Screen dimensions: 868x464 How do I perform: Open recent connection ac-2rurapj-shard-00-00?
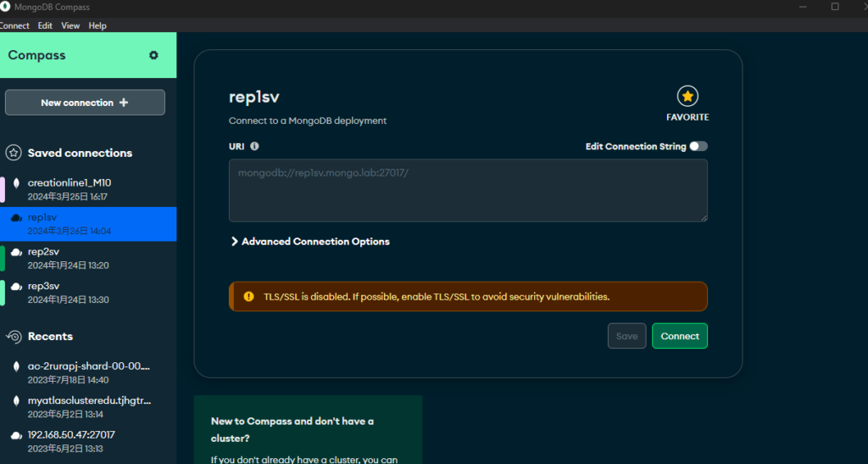point(88,372)
